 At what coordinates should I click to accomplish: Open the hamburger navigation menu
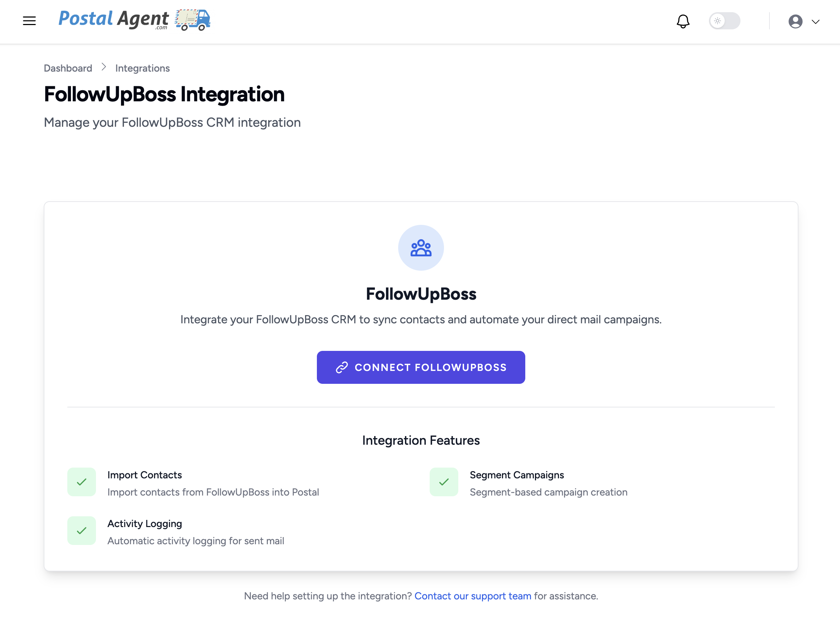pyautogui.click(x=29, y=21)
